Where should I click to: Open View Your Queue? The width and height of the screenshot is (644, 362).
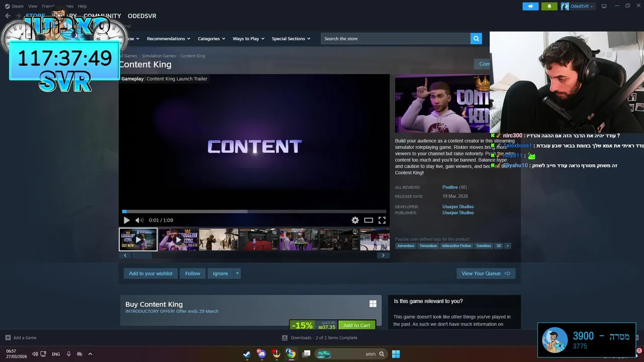pos(486,274)
